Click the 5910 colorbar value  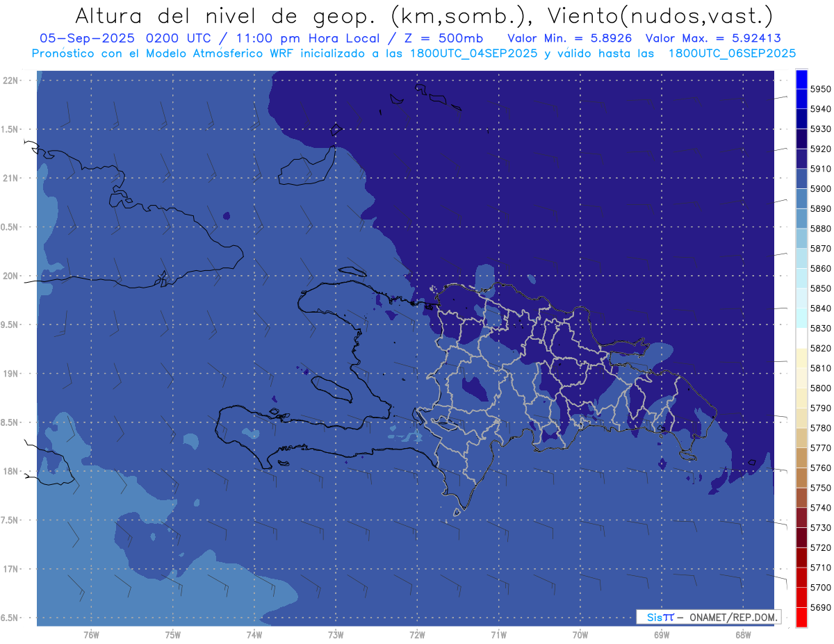click(x=820, y=169)
